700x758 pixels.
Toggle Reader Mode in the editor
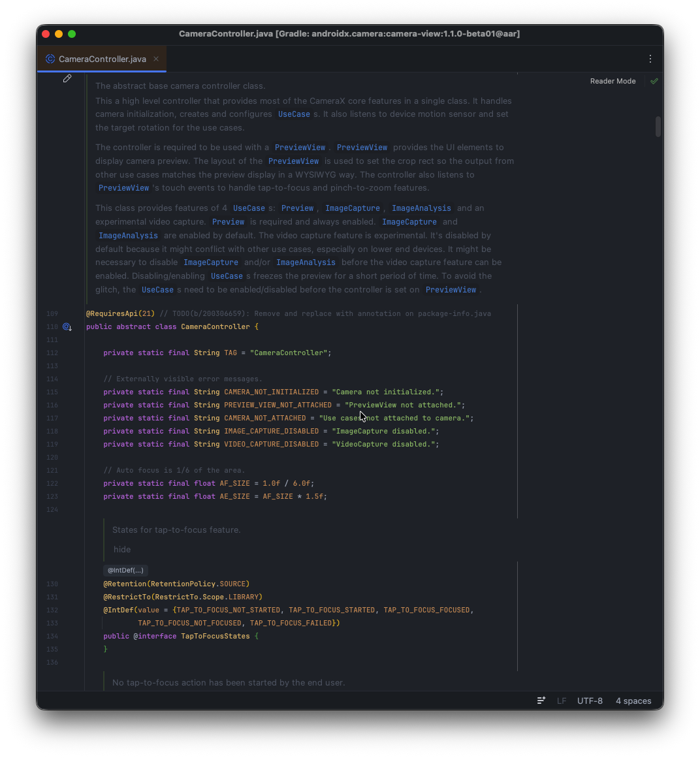pos(612,81)
